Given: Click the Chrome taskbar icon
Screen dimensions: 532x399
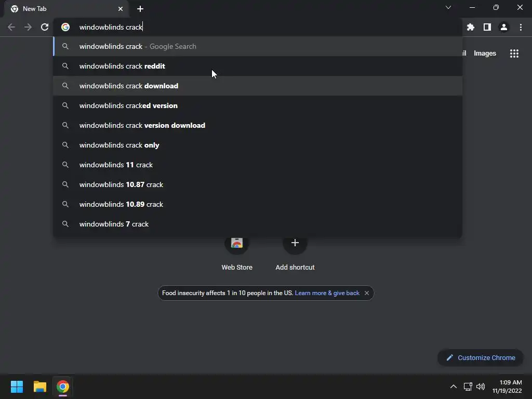Looking at the screenshot, I should [x=63, y=387].
